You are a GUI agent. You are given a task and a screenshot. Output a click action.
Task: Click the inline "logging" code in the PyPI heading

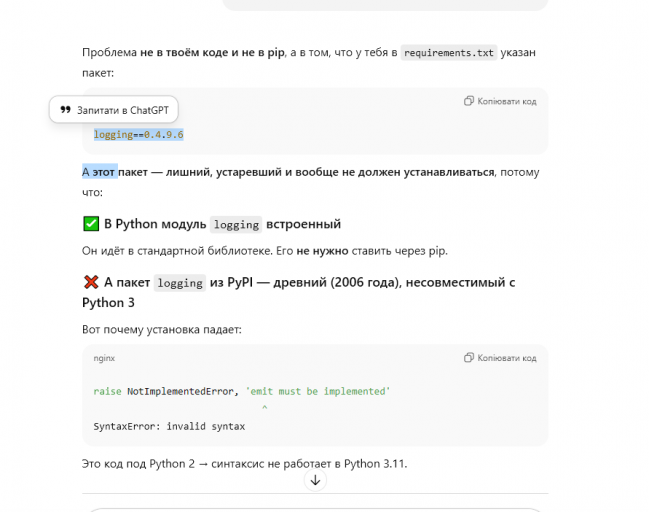[180, 283]
